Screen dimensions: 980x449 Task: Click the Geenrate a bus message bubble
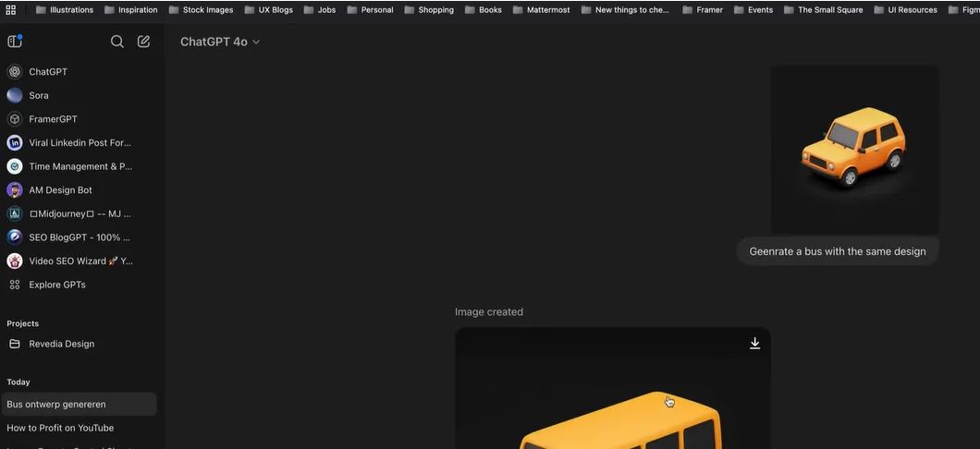(x=838, y=251)
